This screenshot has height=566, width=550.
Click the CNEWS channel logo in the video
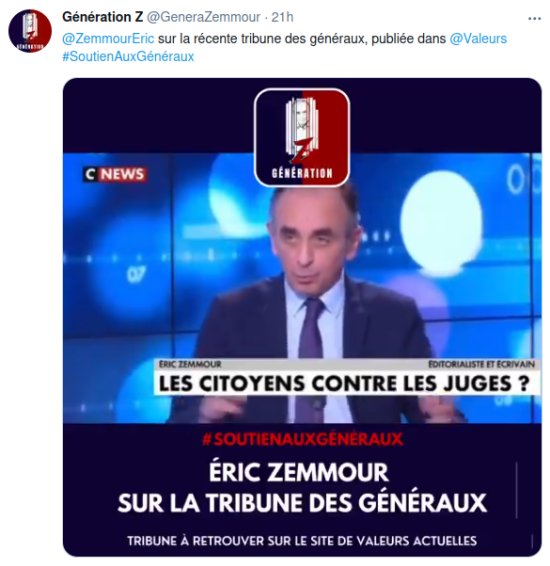(x=115, y=174)
